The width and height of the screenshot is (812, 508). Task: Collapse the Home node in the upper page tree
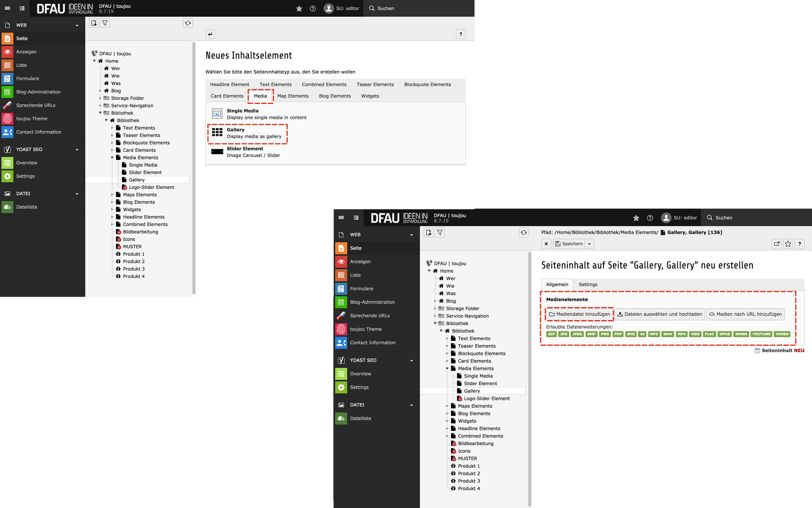click(x=94, y=61)
